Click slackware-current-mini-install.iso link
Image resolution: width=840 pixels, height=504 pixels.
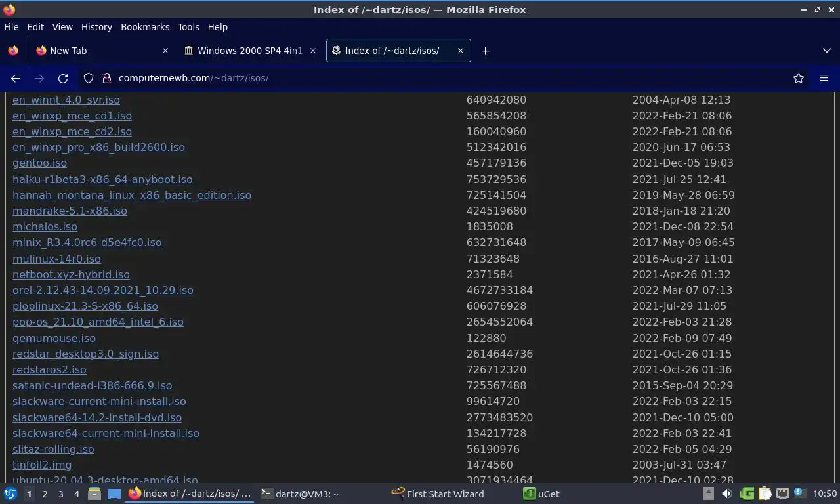coord(99,402)
